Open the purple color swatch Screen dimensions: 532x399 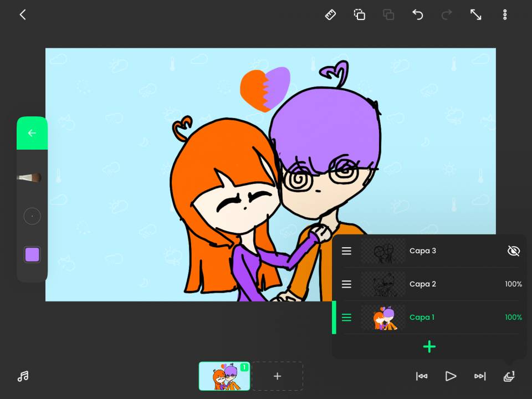(32, 255)
